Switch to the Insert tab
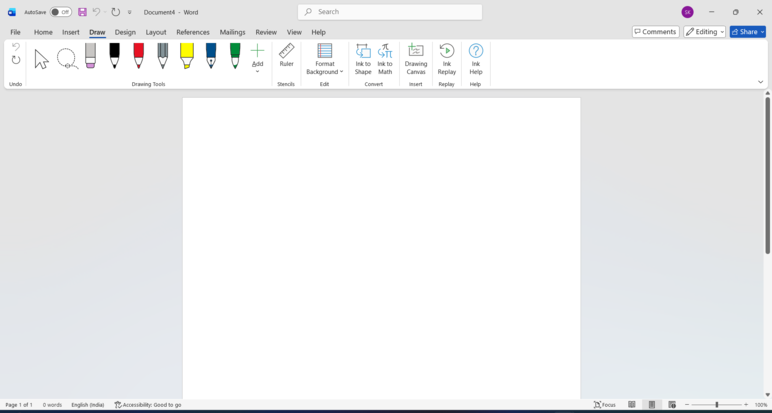 [x=71, y=32]
